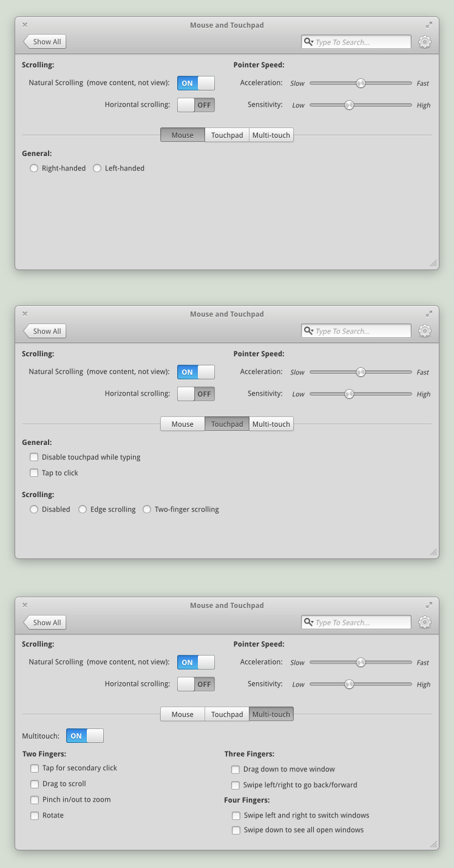Click the gear icon in the middle Touchpad window

click(425, 331)
